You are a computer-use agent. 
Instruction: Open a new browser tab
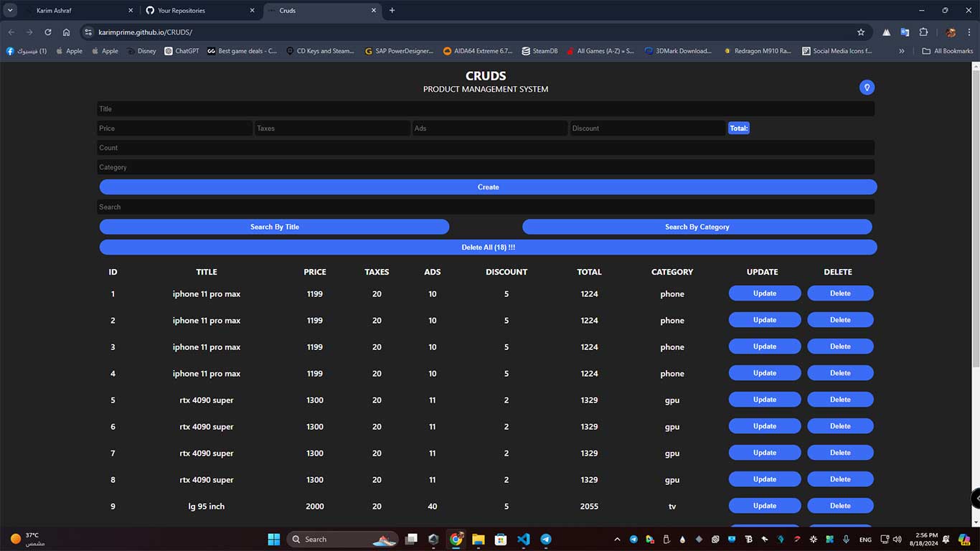pyautogui.click(x=392, y=11)
